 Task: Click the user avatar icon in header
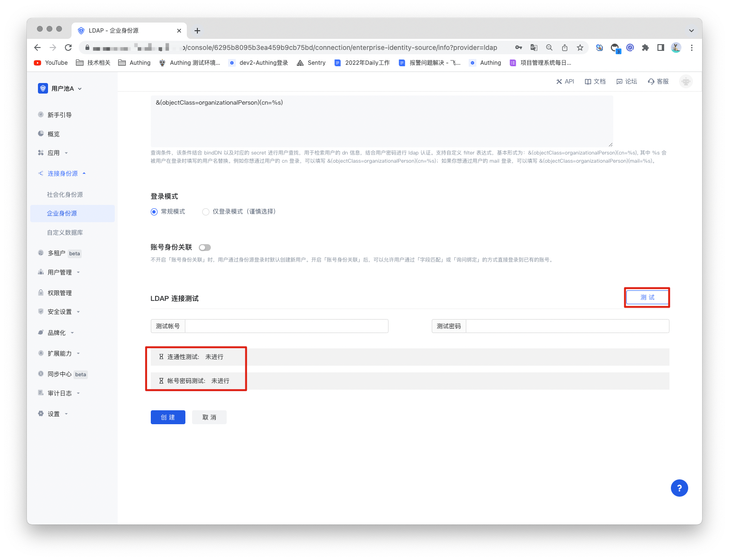[x=686, y=82]
